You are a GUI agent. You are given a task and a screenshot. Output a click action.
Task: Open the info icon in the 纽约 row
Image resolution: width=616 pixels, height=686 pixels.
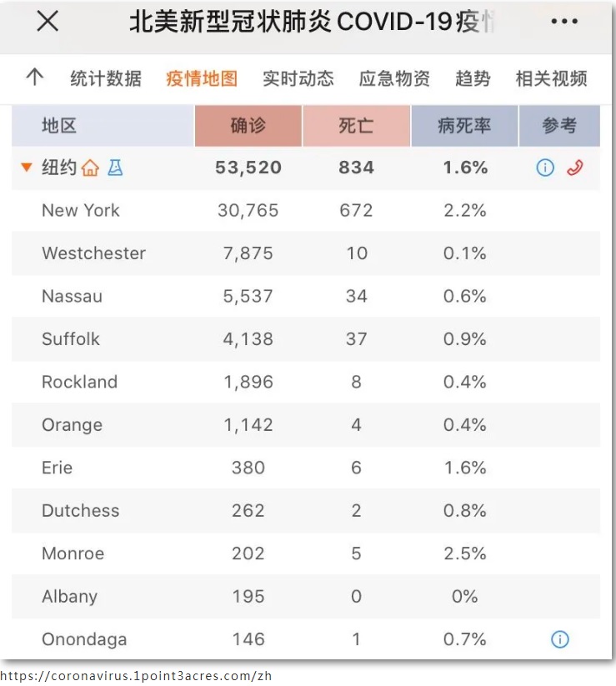point(545,168)
